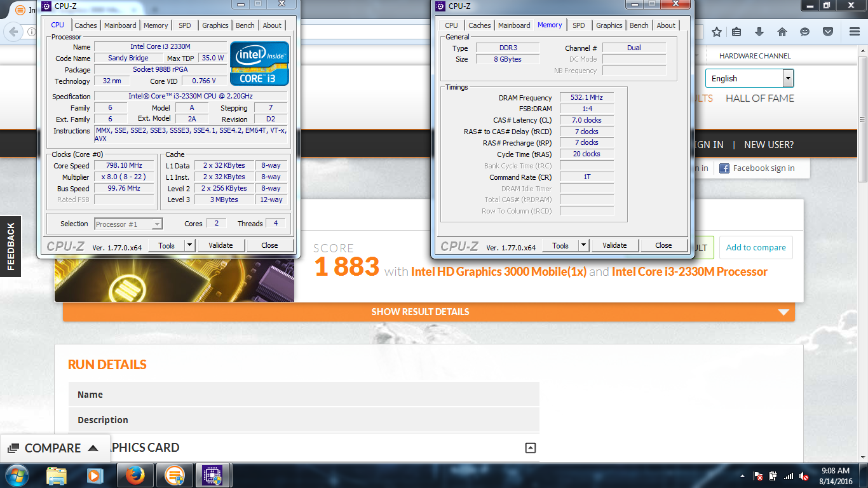Viewport: 868px width, 488px height.
Task: Follow Intel Core i3-2330M Processor link
Action: click(689, 272)
